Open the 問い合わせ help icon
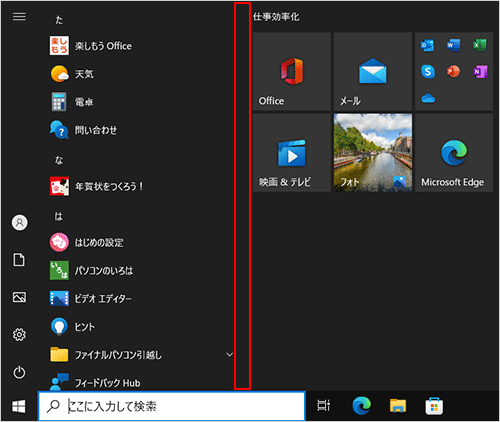The height and width of the screenshot is (422, 500). 59,130
